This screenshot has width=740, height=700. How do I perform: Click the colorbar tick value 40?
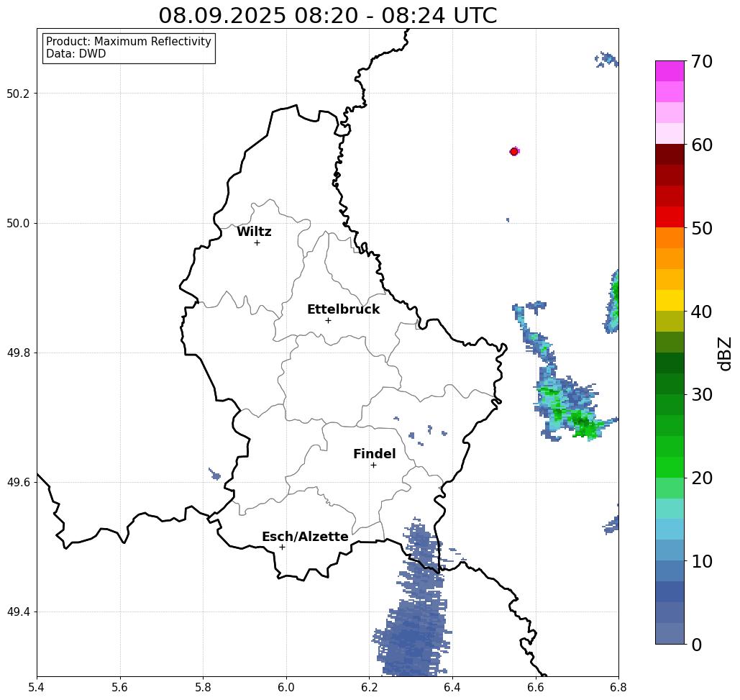702,312
